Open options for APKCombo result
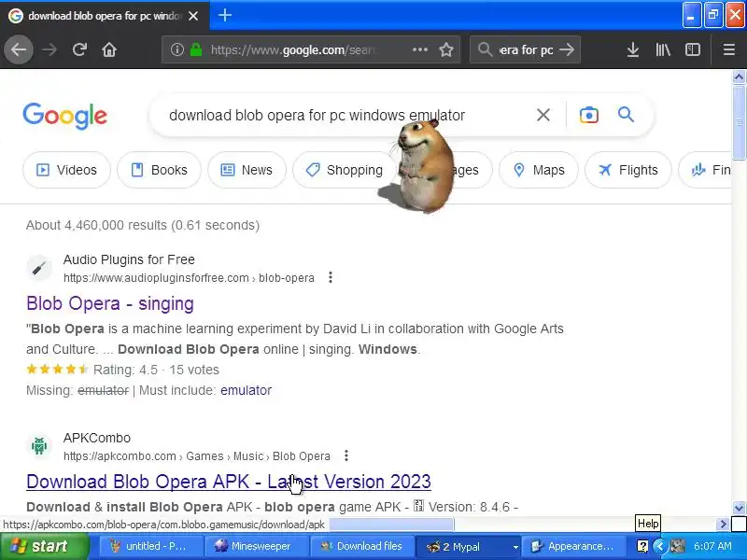This screenshot has width=747, height=560. (x=346, y=455)
